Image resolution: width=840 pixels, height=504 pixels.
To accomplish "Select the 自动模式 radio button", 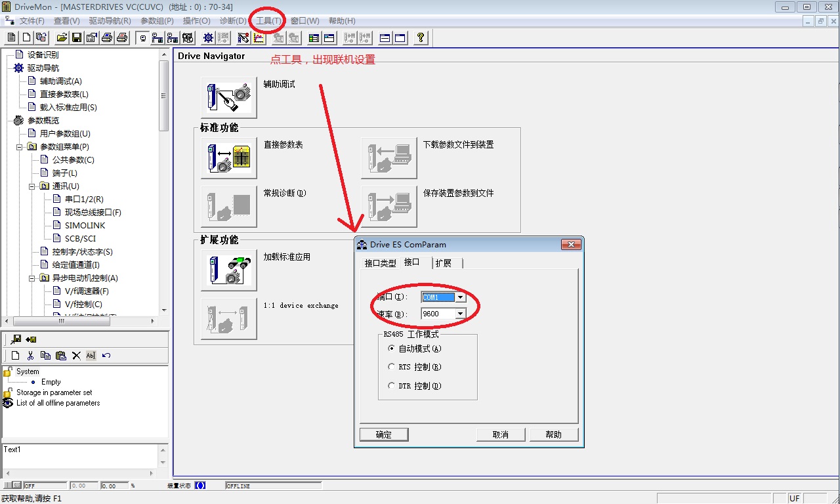I will click(x=392, y=348).
